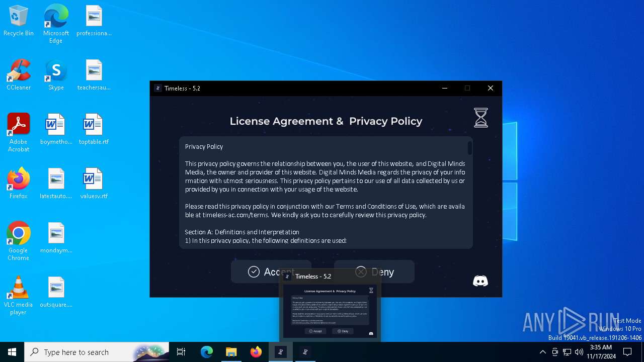Click the Discord icon in Timeless window
The image size is (644, 362).
click(x=480, y=281)
